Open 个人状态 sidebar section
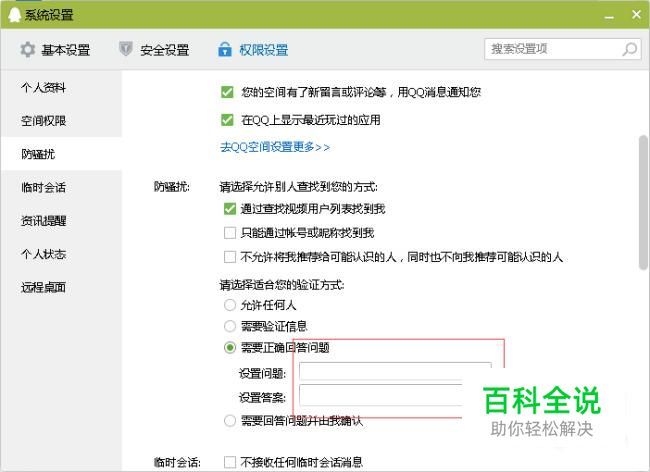Viewport: 650px width, 472px height. pyautogui.click(x=61, y=254)
